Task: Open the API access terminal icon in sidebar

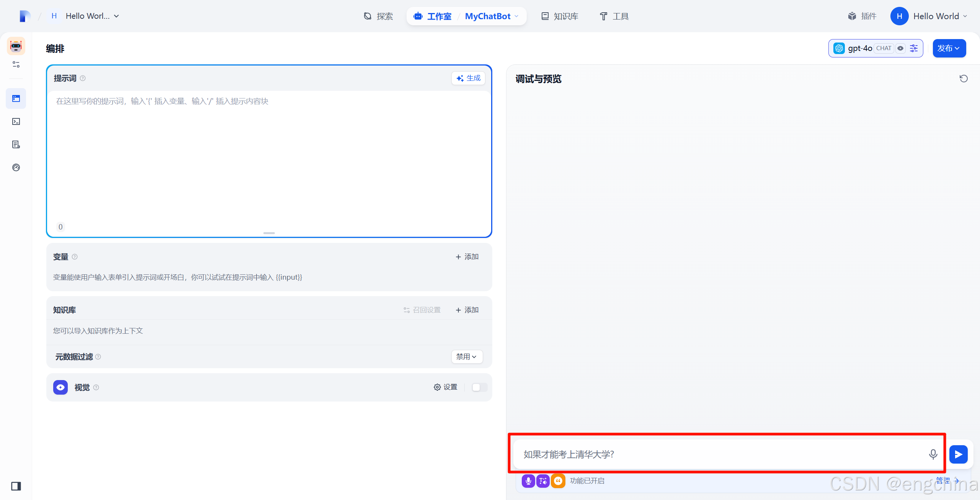Action: click(16, 121)
